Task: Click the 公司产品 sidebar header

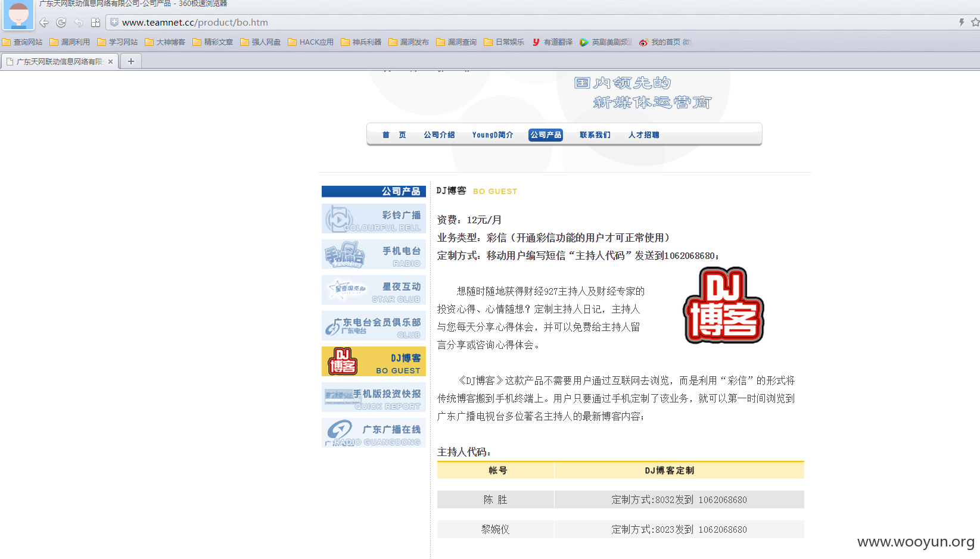Action: (x=374, y=191)
